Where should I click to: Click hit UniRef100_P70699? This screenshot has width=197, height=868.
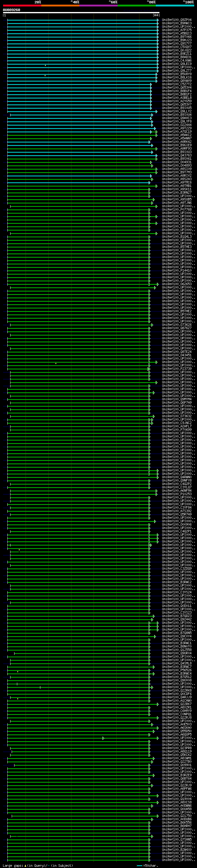pyautogui.click(x=177, y=430)
